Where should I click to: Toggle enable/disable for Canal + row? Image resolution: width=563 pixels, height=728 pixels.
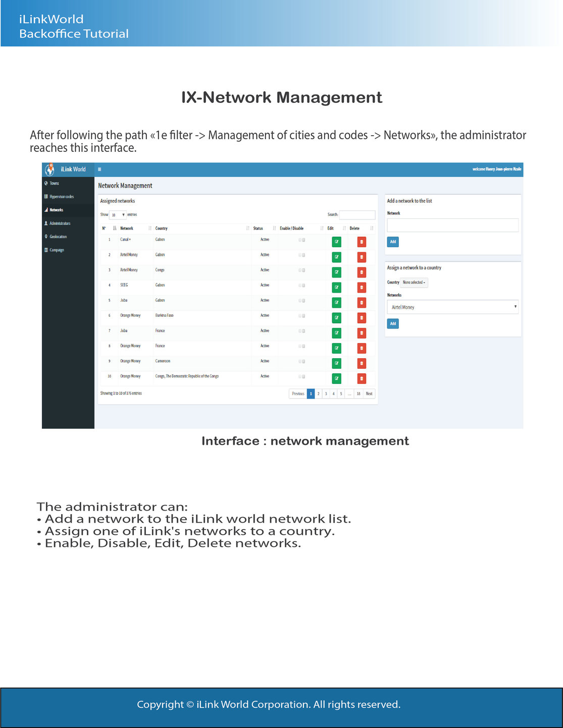click(x=301, y=240)
